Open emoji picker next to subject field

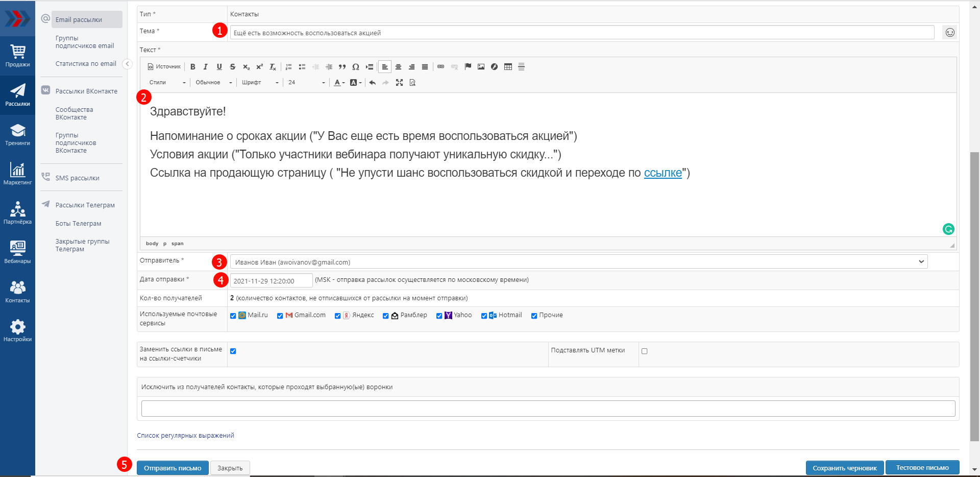pos(949,33)
